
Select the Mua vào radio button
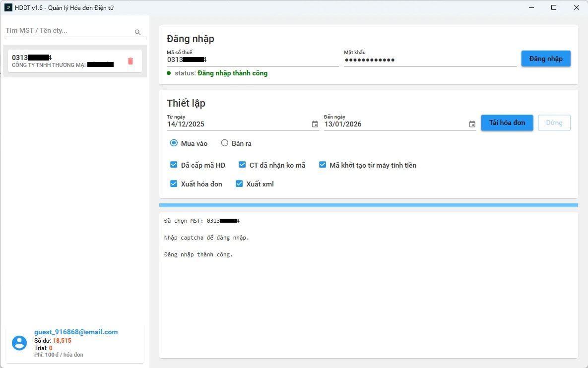tap(174, 143)
